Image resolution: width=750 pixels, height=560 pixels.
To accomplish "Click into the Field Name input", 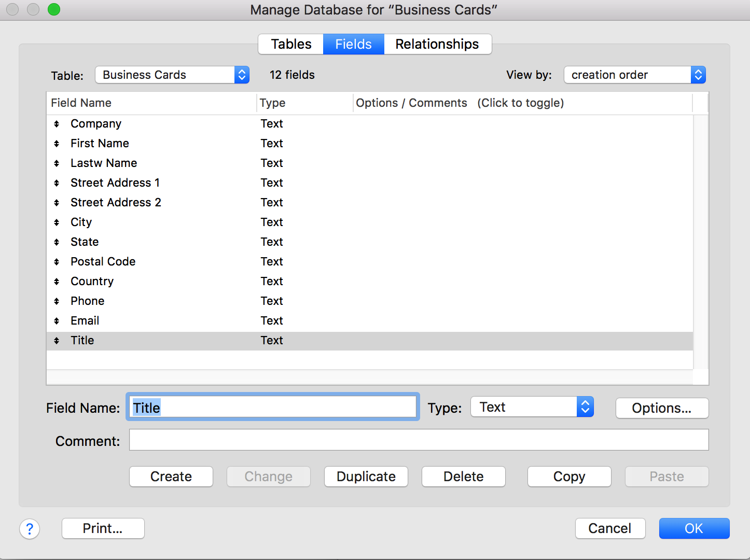I will [273, 407].
